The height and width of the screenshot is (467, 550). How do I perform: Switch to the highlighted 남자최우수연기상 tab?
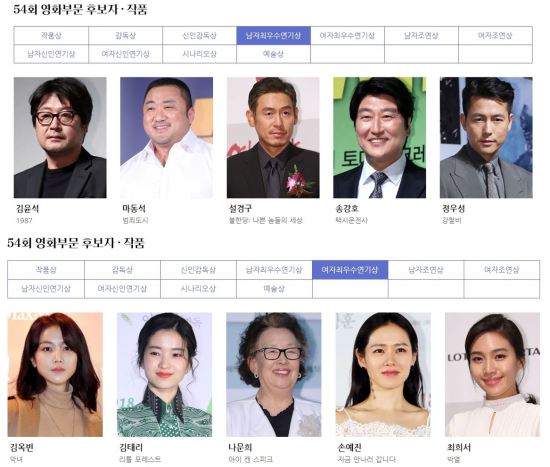coord(273,35)
